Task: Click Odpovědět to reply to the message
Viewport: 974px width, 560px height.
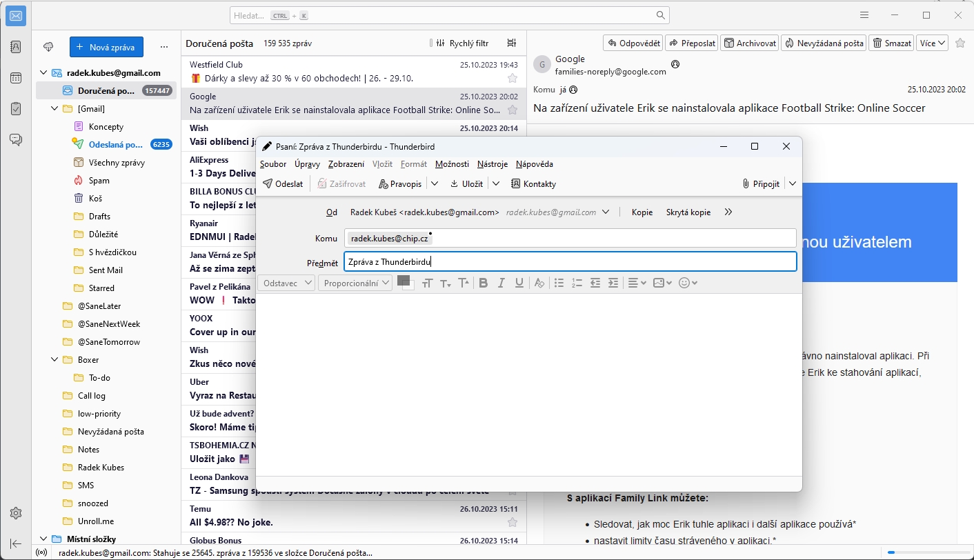Action: [x=633, y=43]
